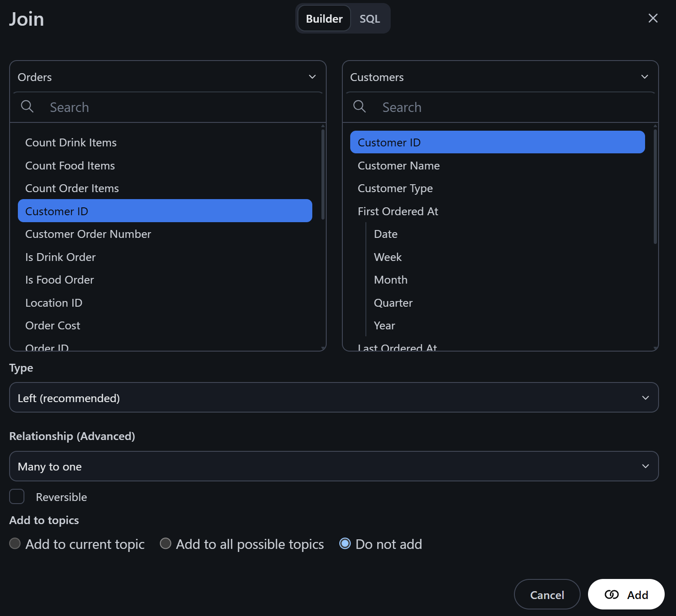Click the Orders field list scrollbar

coord(323,174)
